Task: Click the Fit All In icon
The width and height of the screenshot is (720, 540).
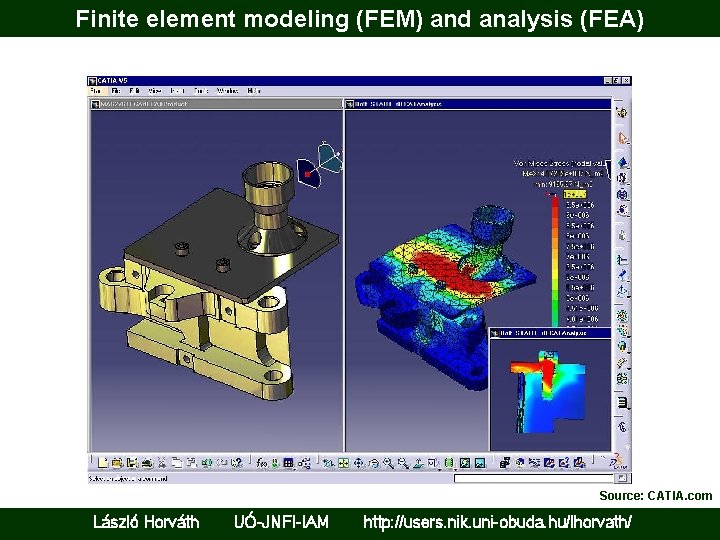Action: 343,463
